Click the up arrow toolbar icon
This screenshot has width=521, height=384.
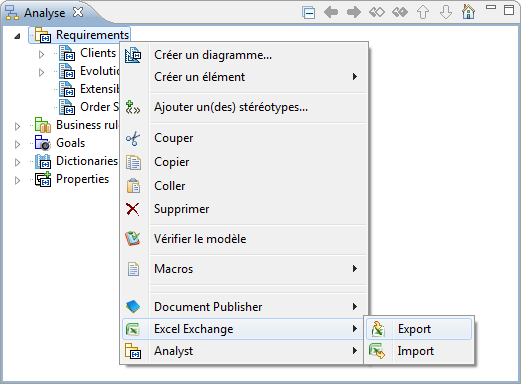[423, 13]
